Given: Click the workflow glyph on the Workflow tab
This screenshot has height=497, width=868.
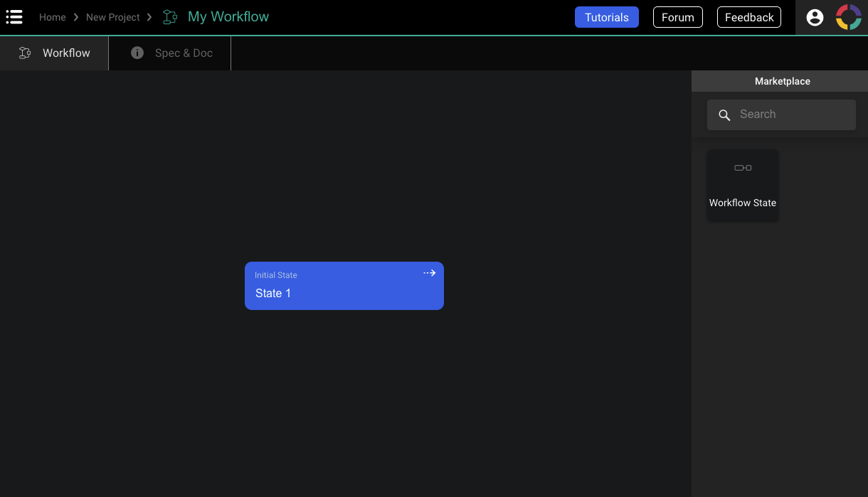Looking at the screenshot, I should point(25,53).
